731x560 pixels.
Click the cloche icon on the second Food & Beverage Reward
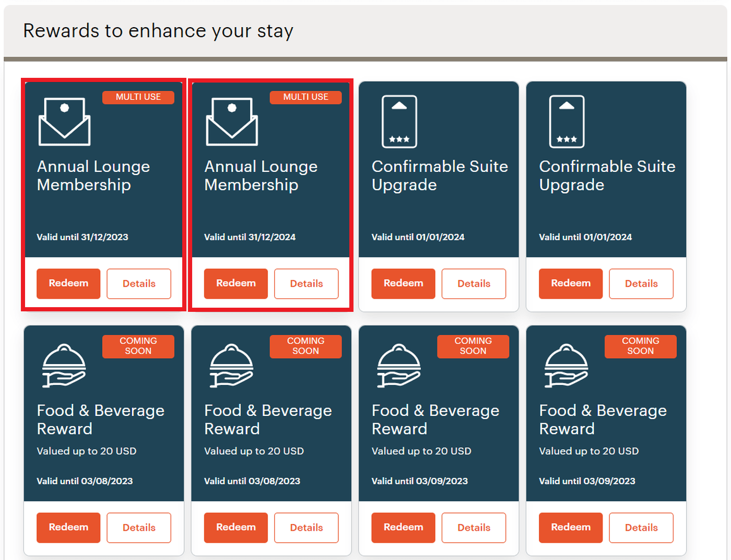click(x=231, y=365)
